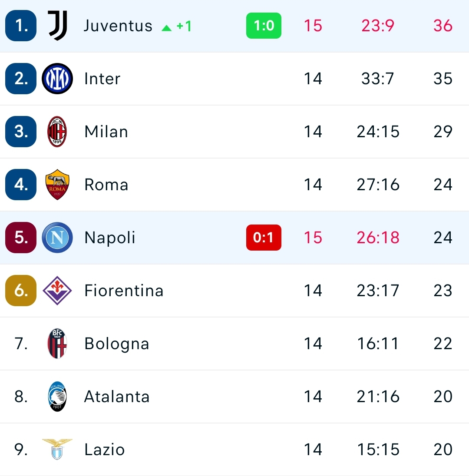Click the gold rank 6 position badge

click(21, 291)
